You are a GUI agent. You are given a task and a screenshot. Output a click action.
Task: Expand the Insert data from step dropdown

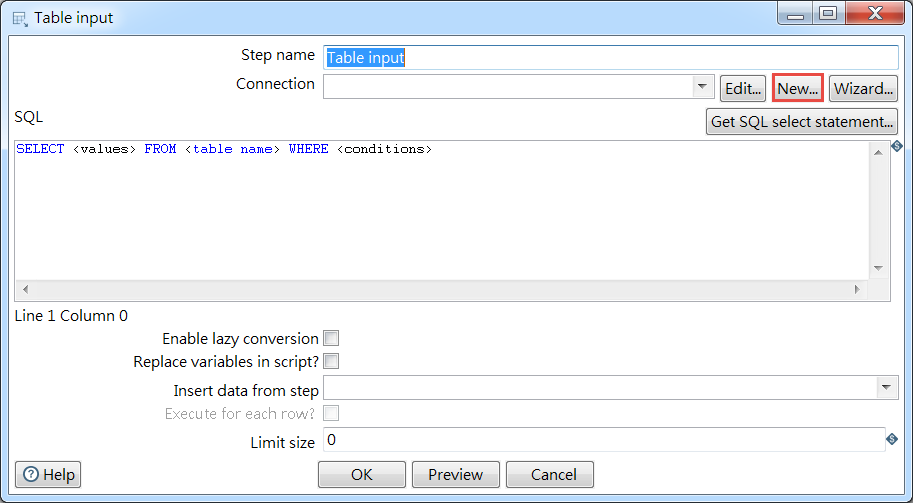(x=887, y=388)
